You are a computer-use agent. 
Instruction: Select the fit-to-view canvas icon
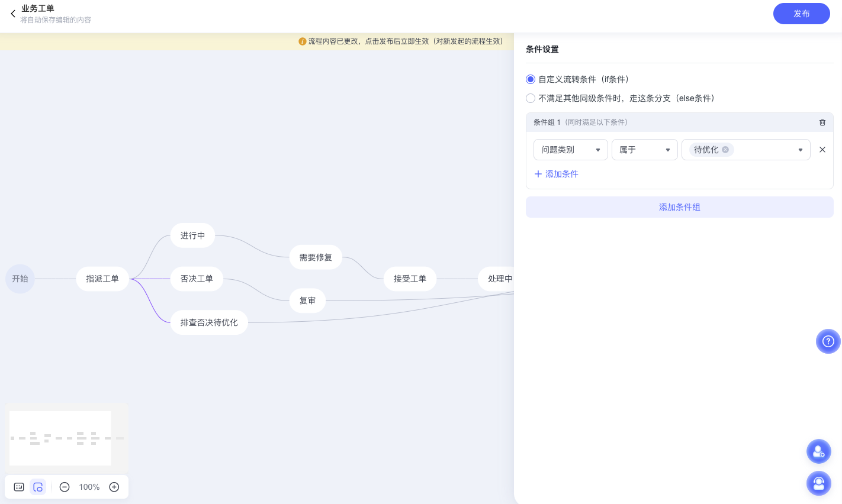click(38, 487)
